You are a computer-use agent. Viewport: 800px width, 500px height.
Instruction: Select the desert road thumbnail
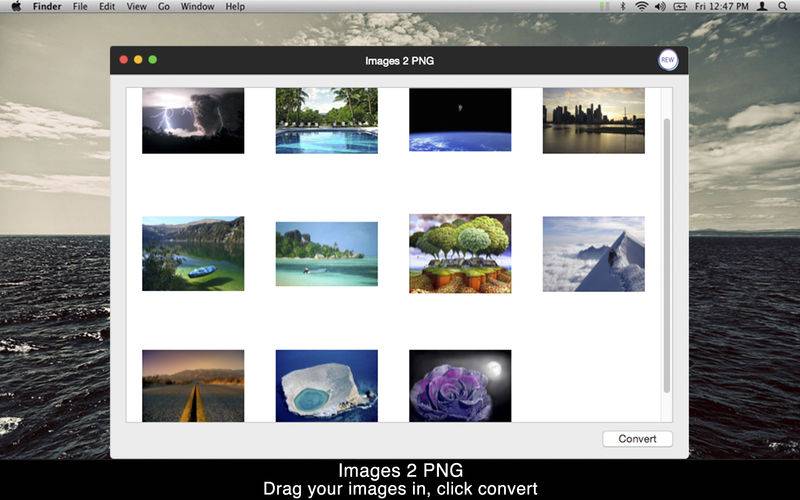(193, 386)
